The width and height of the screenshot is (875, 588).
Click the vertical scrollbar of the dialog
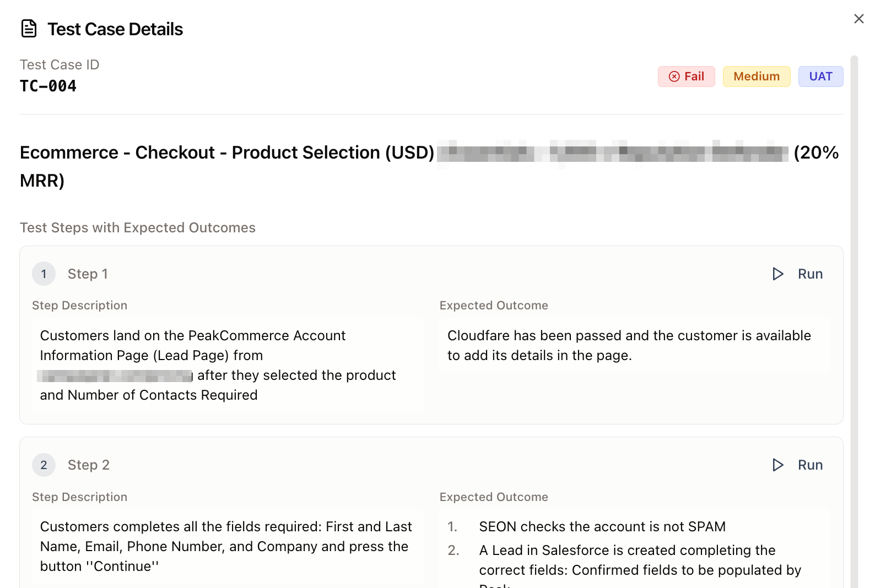[854, 275]
